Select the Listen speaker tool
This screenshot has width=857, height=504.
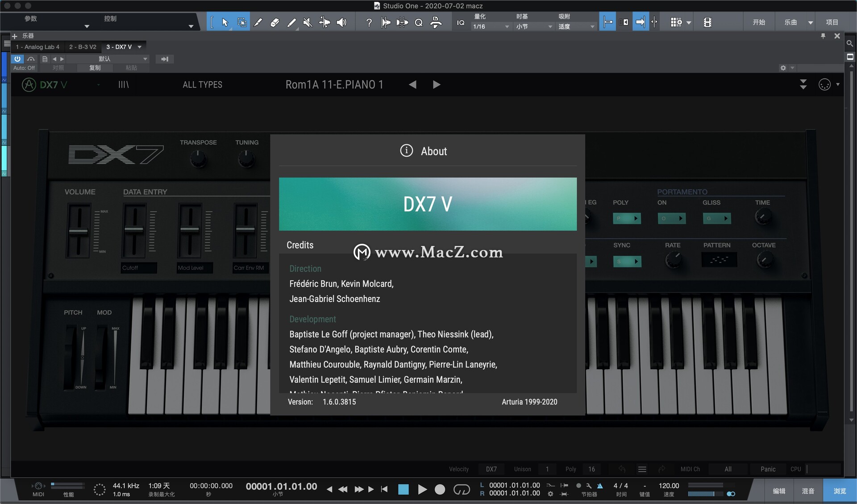[341, 22]
